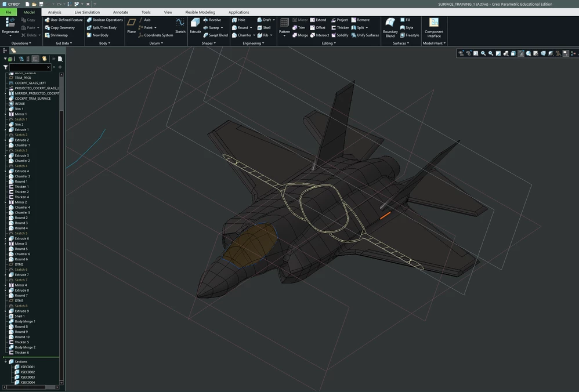Select the Hole engineering tool

[238, 20]
